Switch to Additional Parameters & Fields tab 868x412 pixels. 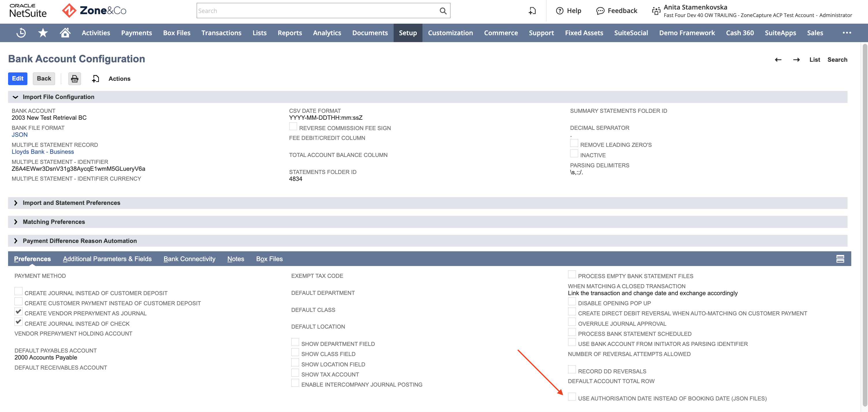107,259
